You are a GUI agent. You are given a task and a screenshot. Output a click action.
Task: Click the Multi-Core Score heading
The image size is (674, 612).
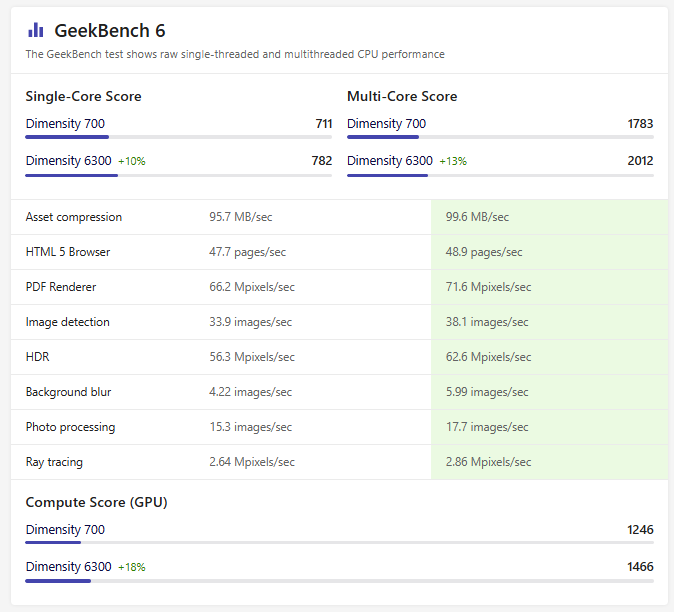tap(402, 96)
